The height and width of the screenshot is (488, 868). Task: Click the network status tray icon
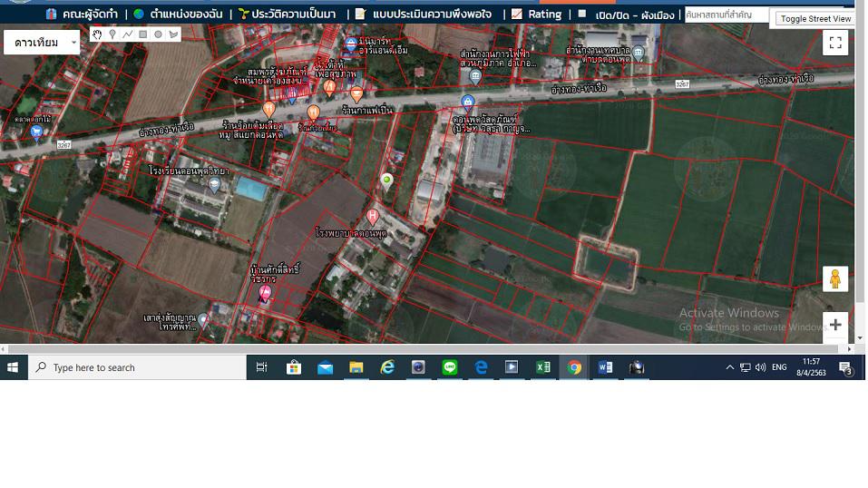coord(746,367)
